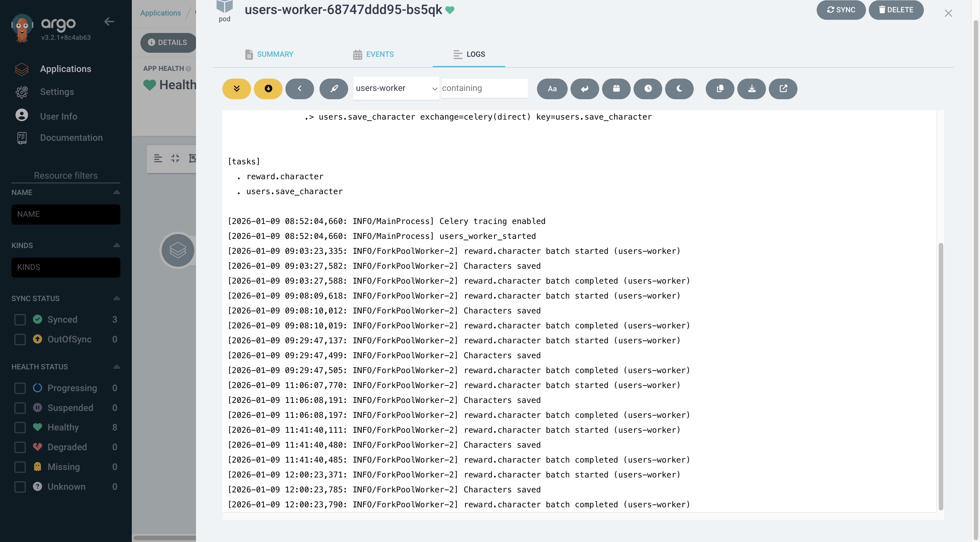Toggle match case Aa button
This screenshot has width=980, height=542.
[552, 89]
